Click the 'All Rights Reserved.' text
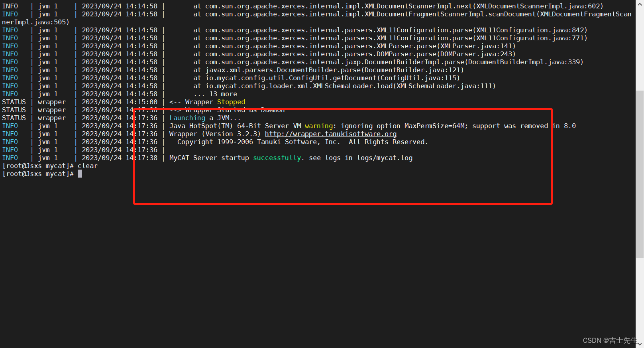Screen dimensions: 644x348 pyautogui.click(x=388, y=142)
